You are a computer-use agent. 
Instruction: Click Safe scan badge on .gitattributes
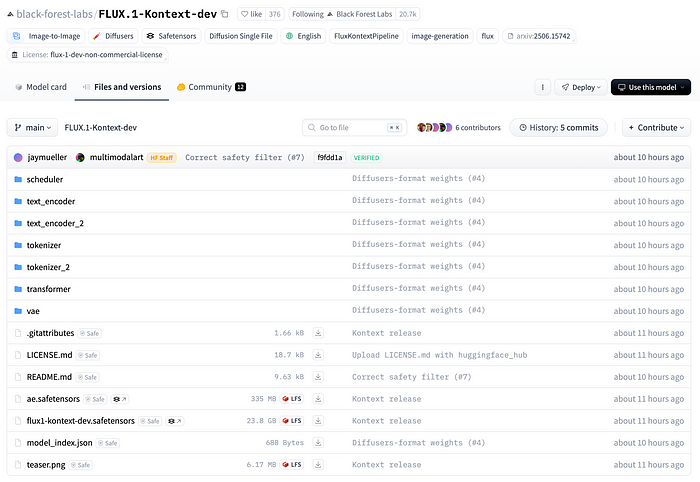tap(90, 333)
